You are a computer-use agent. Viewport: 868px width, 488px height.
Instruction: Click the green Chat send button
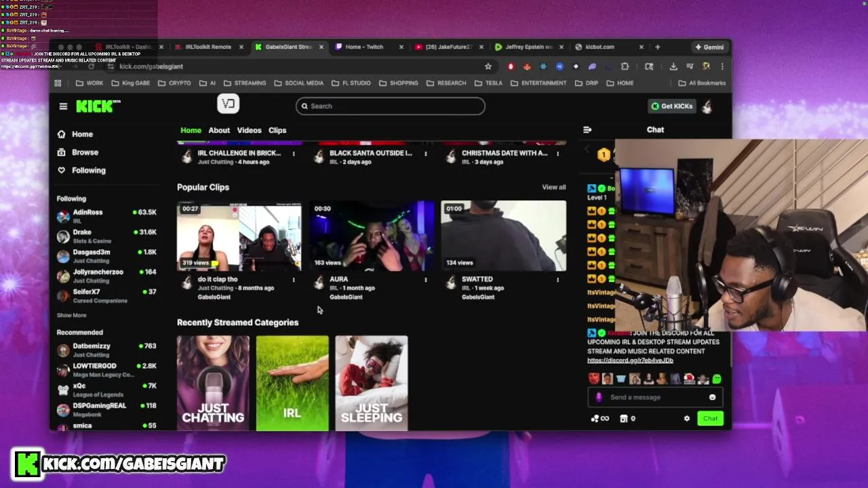710,418
